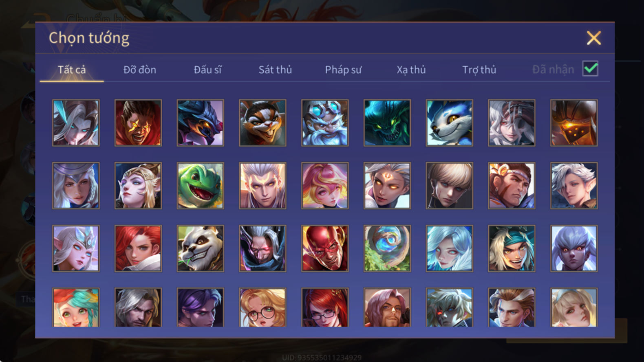Pick the orange raccoon hero portrait
This screenshot has width=644, height=362.
[x=262, y=123]
